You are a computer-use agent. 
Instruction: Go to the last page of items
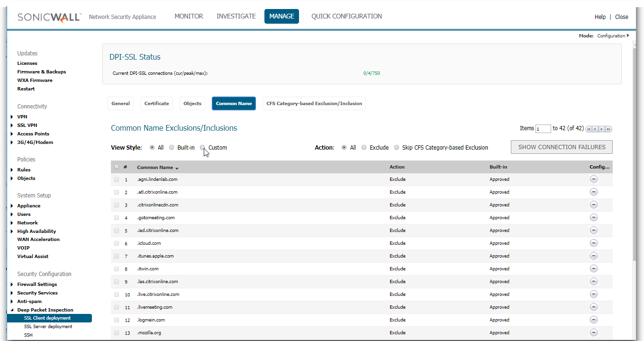[x=608, y=129]
